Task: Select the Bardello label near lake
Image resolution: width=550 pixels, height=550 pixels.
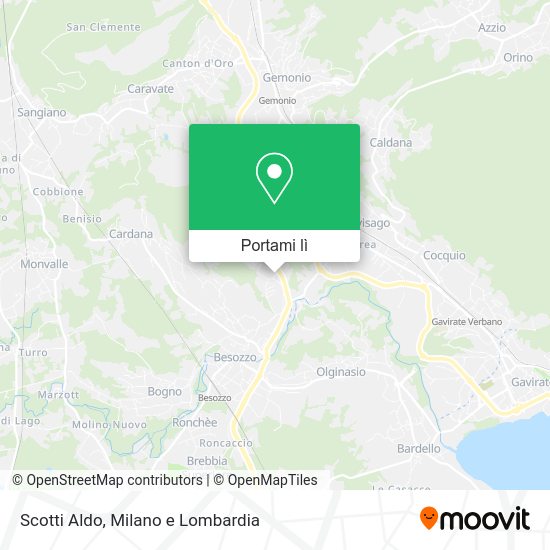Action: (419, 448)
